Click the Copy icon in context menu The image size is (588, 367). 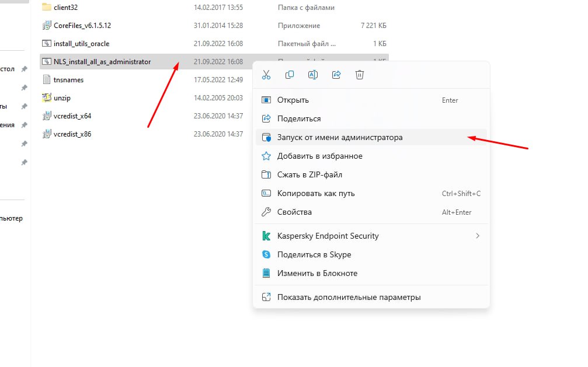(x=289, y=75)
